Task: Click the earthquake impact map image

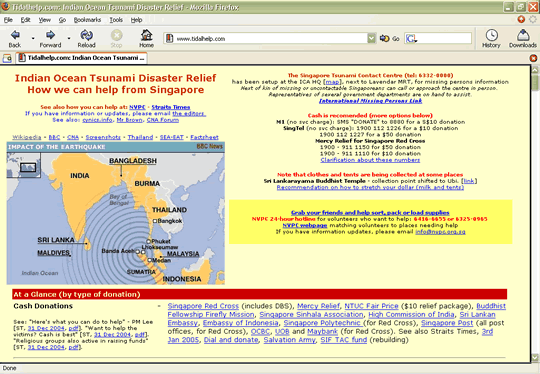Action: (116, 213)
